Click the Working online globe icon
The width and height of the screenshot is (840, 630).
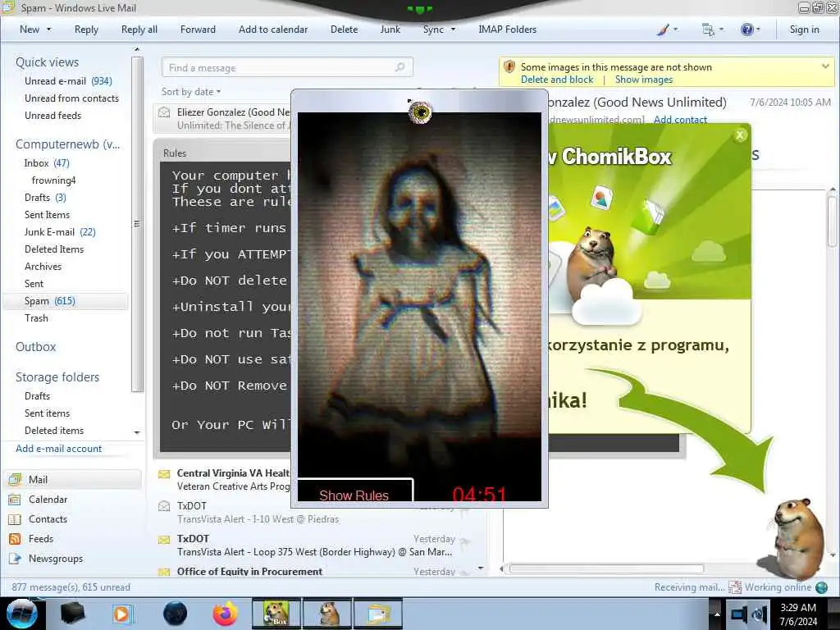[821, 587]
